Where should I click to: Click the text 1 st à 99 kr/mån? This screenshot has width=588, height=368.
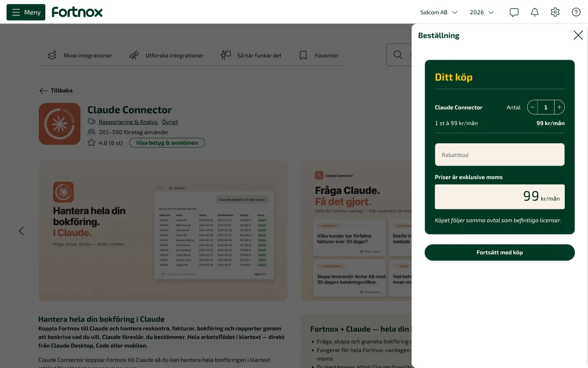tap(456, 123)
